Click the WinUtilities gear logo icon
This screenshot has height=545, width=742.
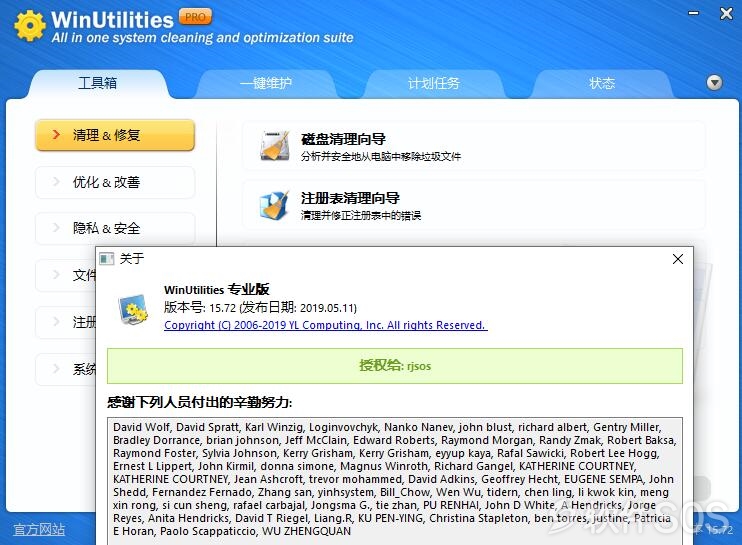coord(30,26)
